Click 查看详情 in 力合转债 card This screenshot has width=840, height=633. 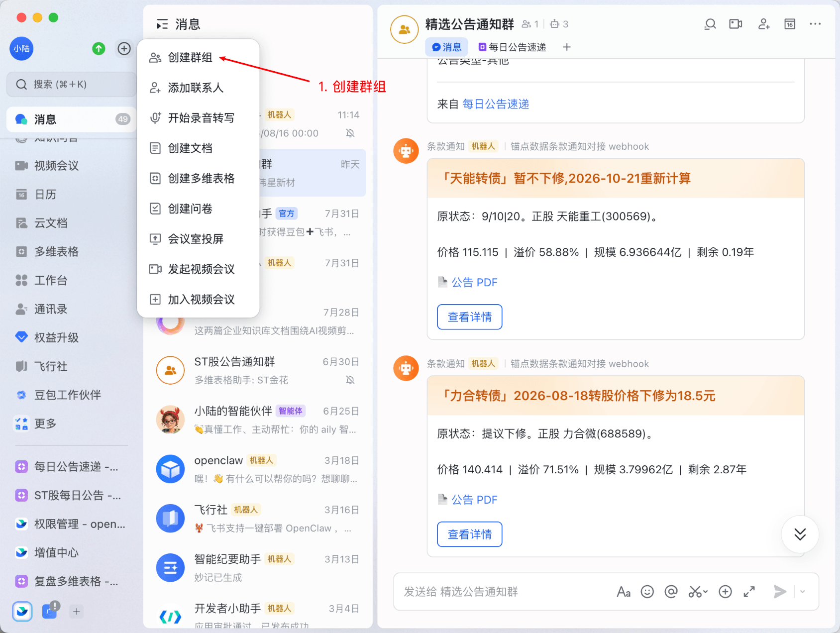click(x=470, y=534)
